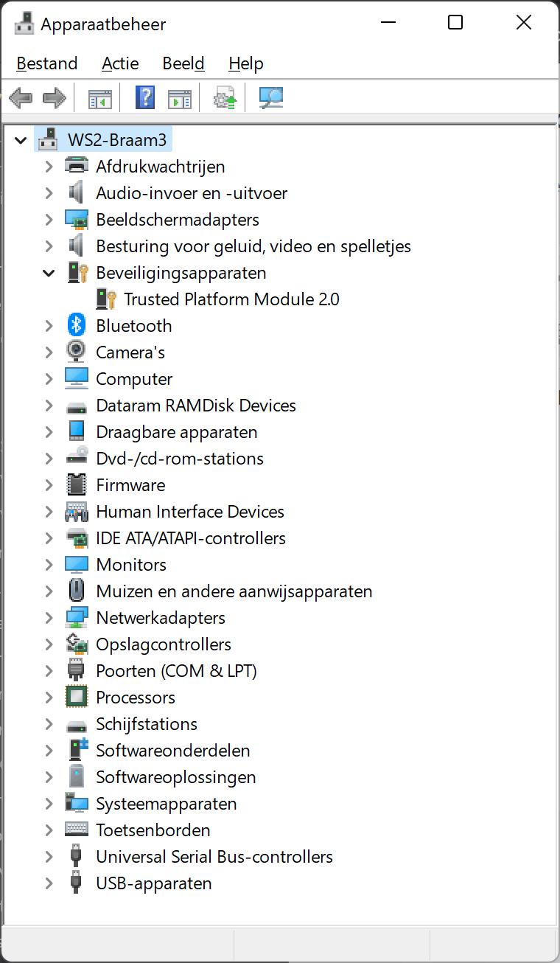
Task: Click the scan for hardware changes icon
Action: click(x=270, y=97)
